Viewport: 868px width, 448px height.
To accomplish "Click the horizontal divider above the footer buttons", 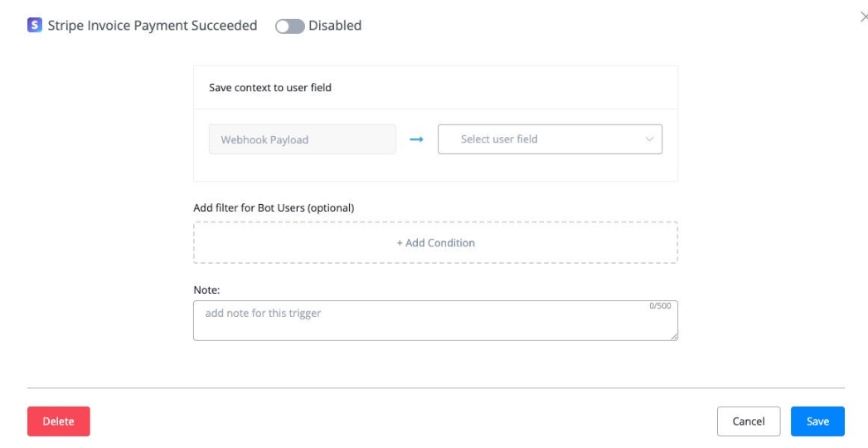I will [x=435, y=387].
